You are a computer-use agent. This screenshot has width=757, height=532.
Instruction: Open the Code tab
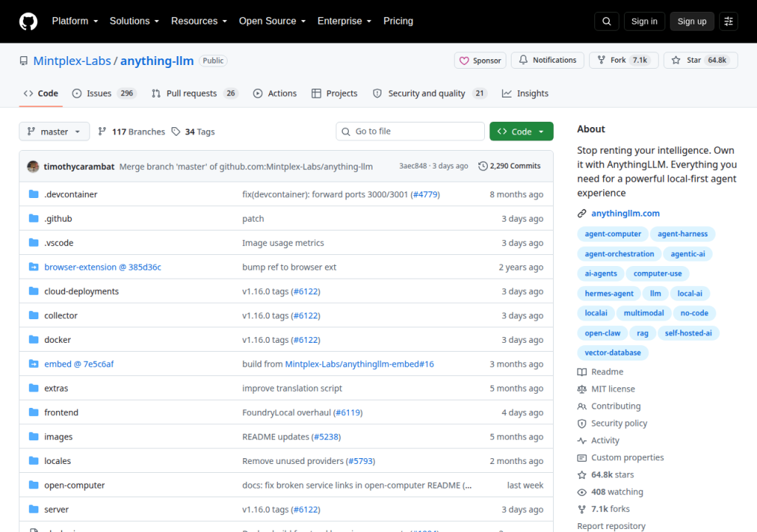point(41,93)
